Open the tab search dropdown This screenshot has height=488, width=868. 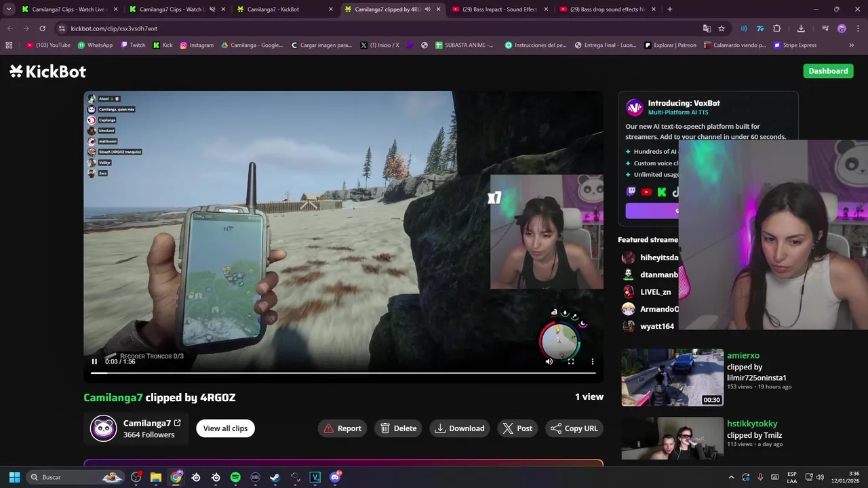9,9
